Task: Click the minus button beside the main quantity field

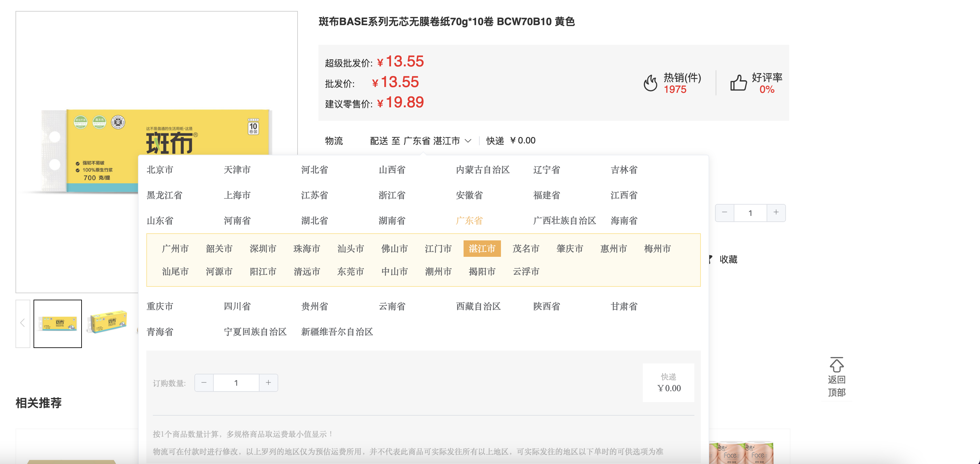Action: 724,213
